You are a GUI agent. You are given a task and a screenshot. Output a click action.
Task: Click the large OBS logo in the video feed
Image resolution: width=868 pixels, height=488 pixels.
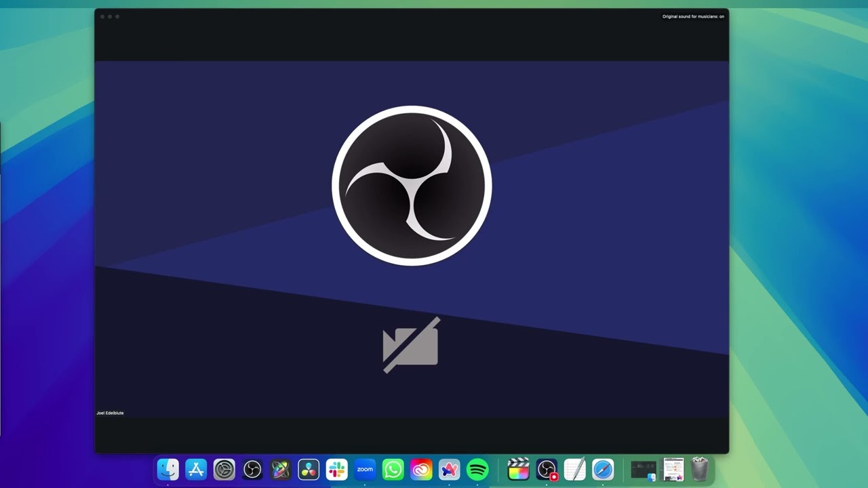(x=412, y=185)
